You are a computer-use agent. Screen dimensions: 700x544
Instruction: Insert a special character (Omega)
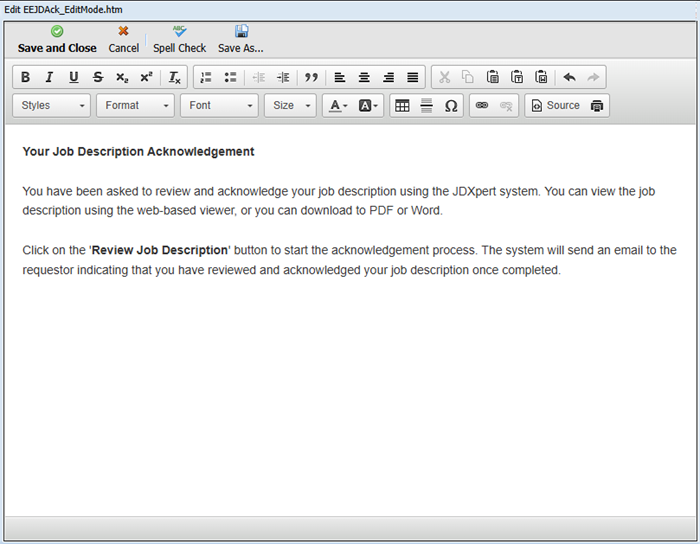pos(451,105)
